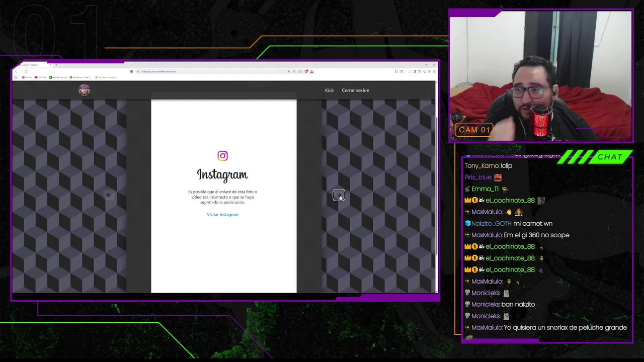Go to previous slide with left arrow
The image size is (644, 362).
(x=109, y=195)
